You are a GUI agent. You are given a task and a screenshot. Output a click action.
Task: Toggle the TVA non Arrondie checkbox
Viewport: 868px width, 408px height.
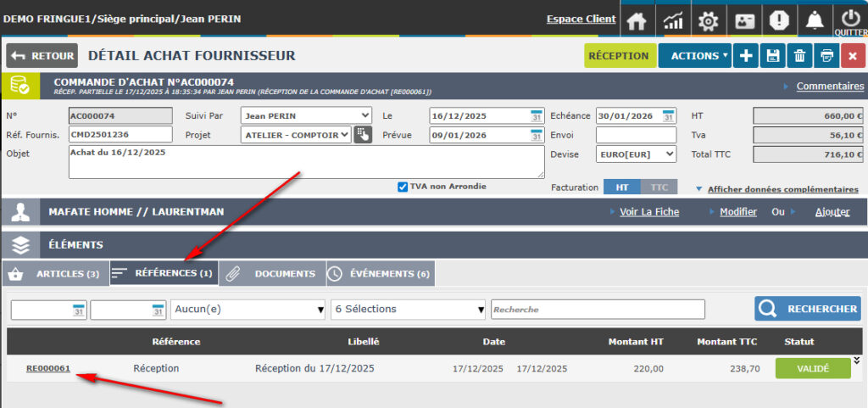[x=403, y=187]
